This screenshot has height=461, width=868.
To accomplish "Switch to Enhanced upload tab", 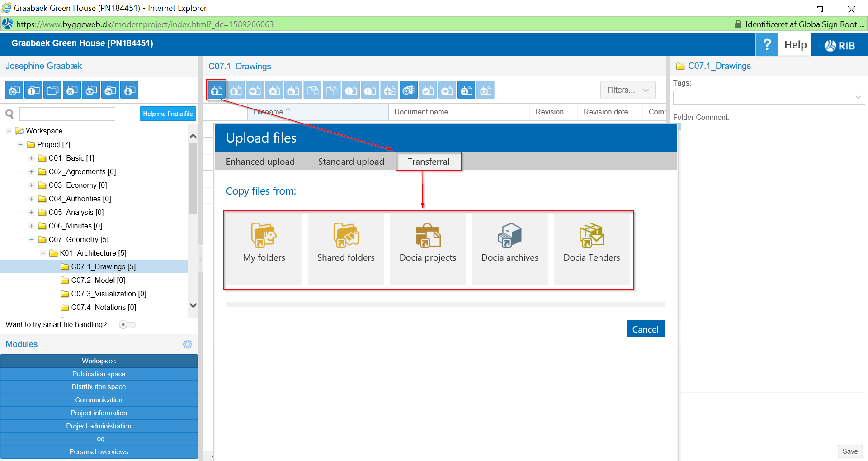I will pyautogui.click(x=260, y=162).
